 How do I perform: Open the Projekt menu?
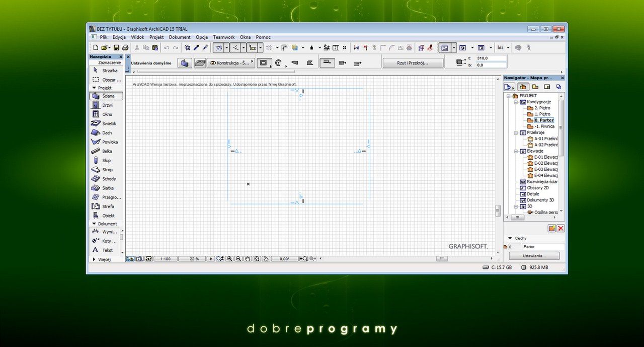click(x=156, y=37)
